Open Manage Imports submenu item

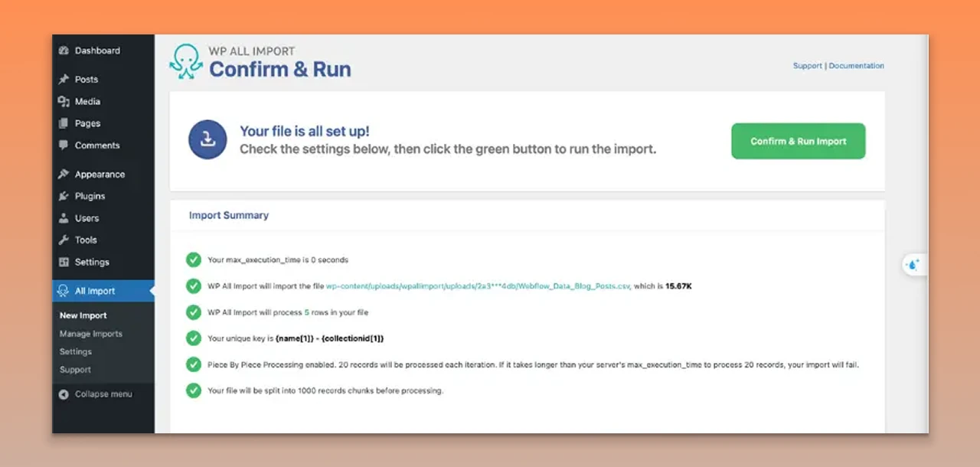[x=91, y=334]
